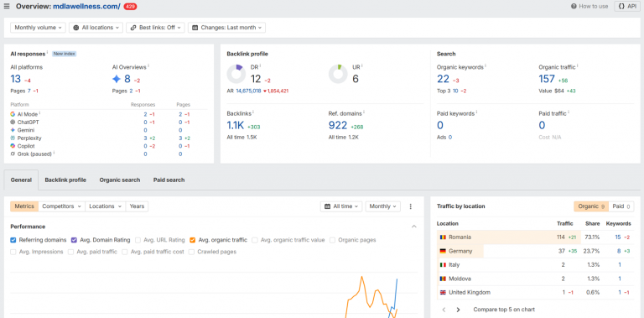Image resolution: width=644 pixels, height=318 pixels.
Task: Click the Google AI Mode platform icon
Action: click(x=13, y=114)
